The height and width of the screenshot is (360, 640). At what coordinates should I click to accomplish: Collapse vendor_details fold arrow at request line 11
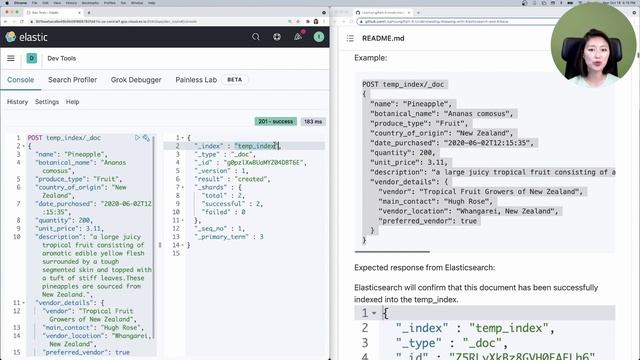point(24,303)
